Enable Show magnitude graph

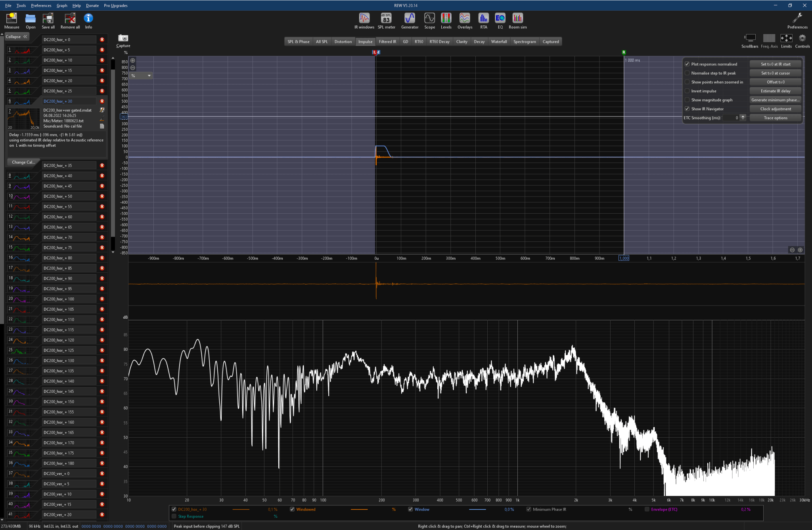[x=687, y=100]
